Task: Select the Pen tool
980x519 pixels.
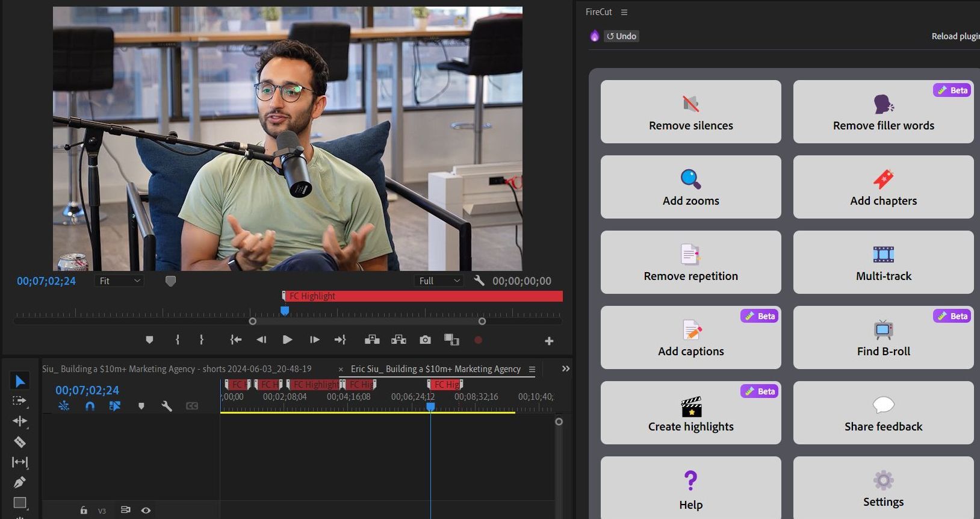Action: click(x=19, y=482)
